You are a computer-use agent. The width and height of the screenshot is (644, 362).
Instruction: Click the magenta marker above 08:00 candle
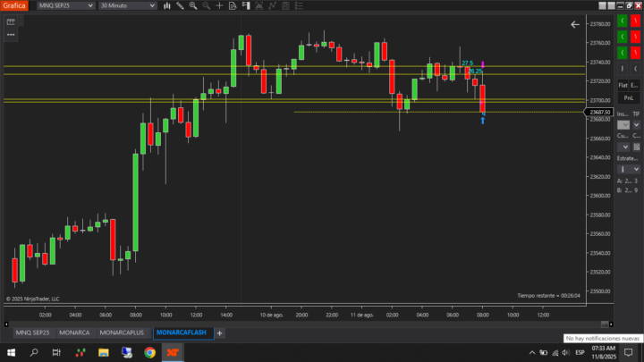[483, 64]
